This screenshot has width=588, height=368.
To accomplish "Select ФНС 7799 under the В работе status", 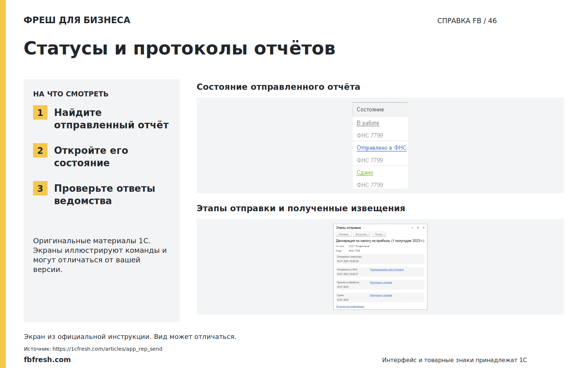I will 370,135.
